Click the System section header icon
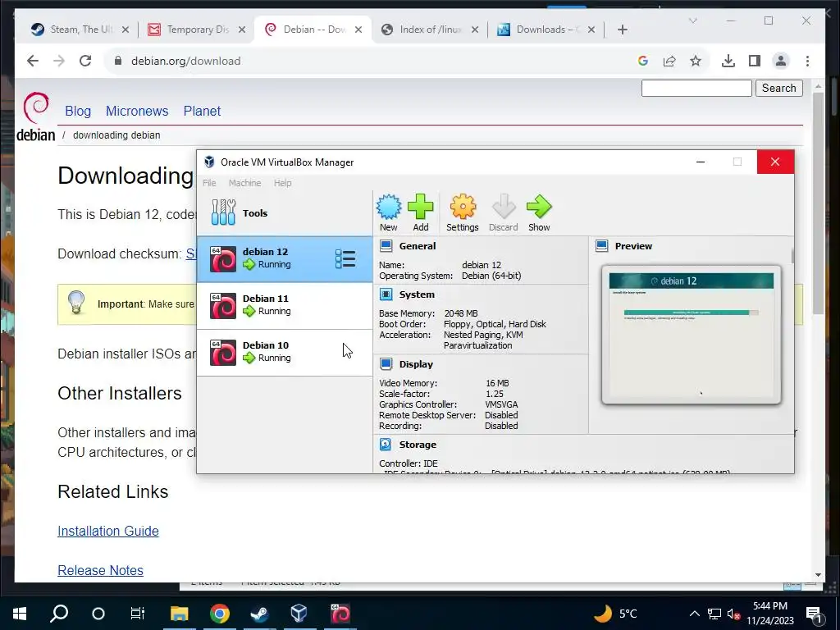 [x=386, y=294]
